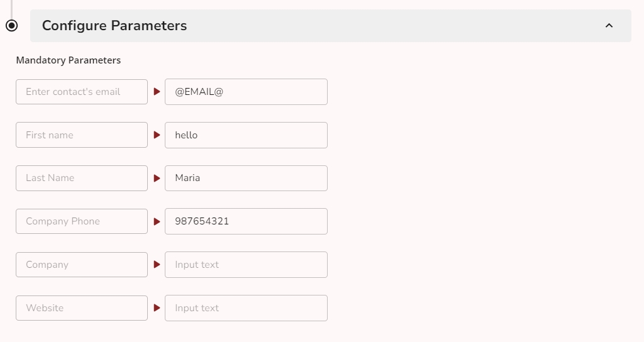644x342 pixels.
Task: Click the arrow icon beside Company field
Action: (157, 265)
